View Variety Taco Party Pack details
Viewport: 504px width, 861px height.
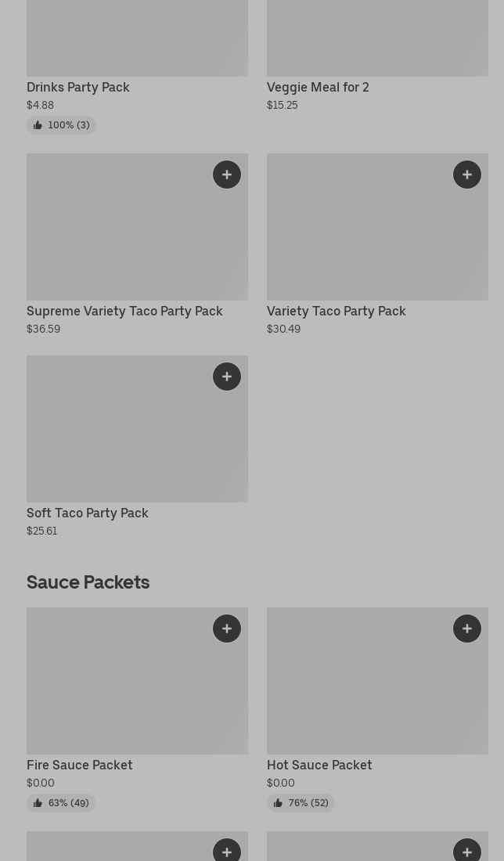tap(337, 312)
